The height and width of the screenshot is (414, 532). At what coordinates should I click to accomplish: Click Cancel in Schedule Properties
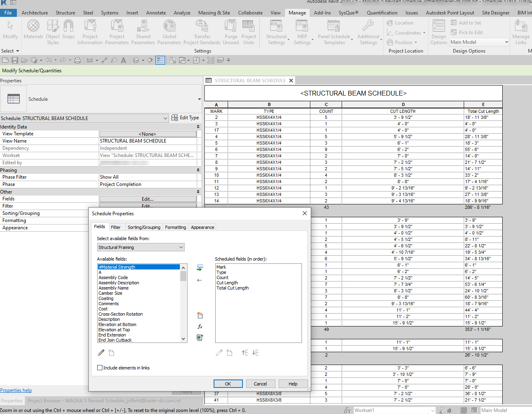[x=260, y=384]
